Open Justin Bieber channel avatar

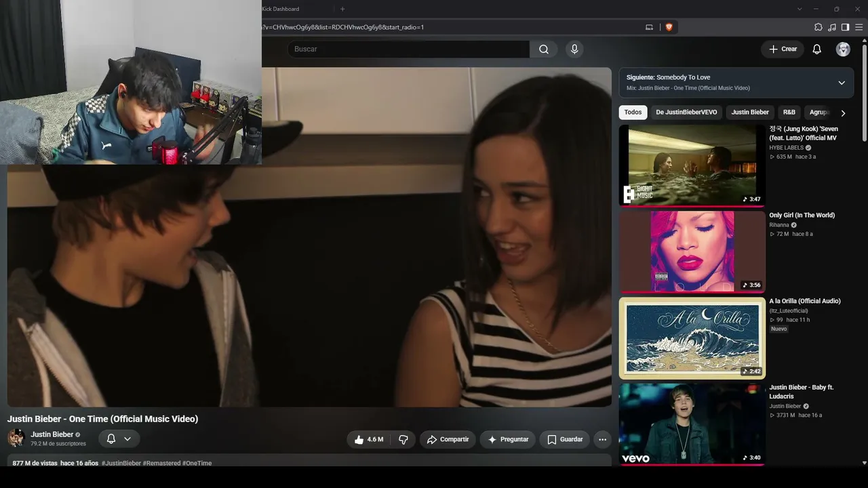(x=16, y=438)
